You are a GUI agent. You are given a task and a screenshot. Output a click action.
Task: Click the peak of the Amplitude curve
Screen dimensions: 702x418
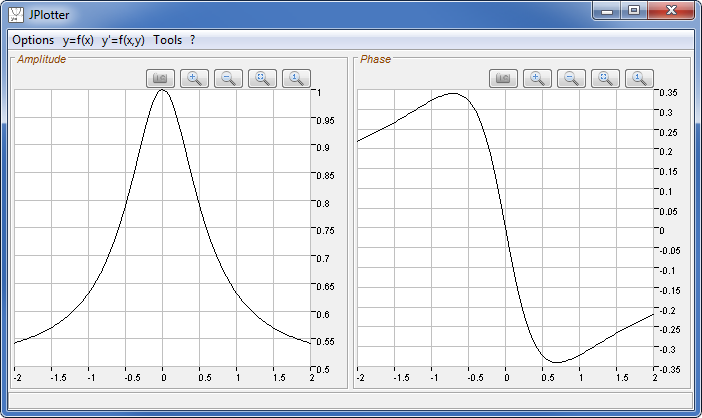163,92
